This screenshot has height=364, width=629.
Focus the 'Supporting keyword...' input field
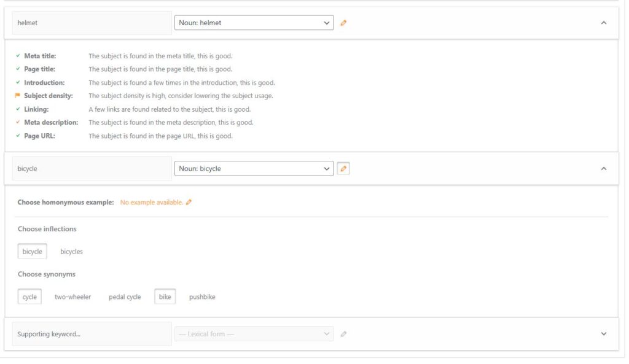pyautogui.click(x=92, y=334)
